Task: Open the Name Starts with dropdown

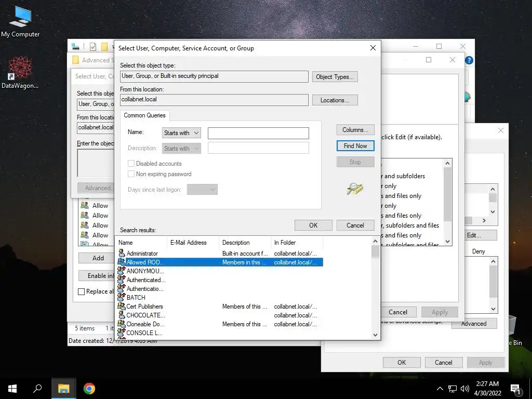Action: (181, 132)
